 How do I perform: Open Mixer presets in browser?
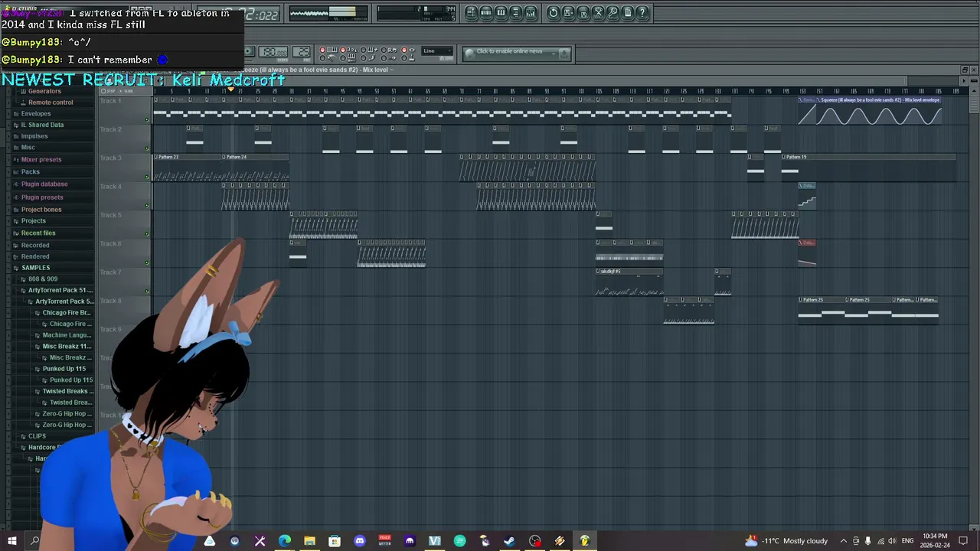41,159
